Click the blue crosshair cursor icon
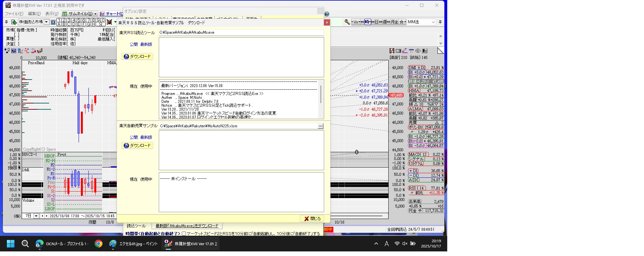The image size is (644, 256). coord(411,51)
